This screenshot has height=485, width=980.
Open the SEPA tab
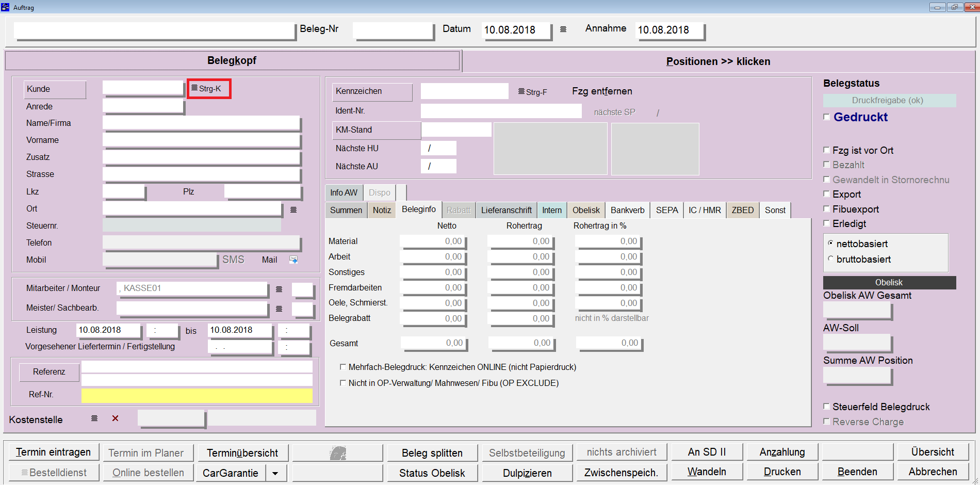667,210
